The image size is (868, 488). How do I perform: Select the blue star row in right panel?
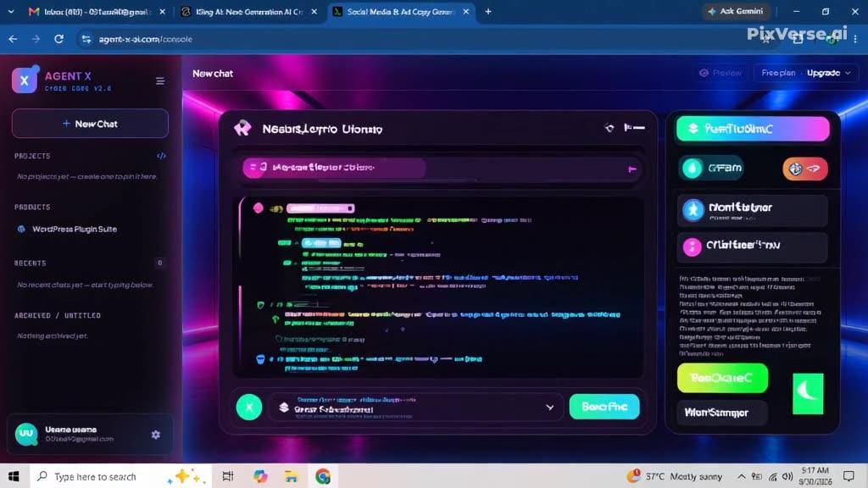tap(753, 210)
